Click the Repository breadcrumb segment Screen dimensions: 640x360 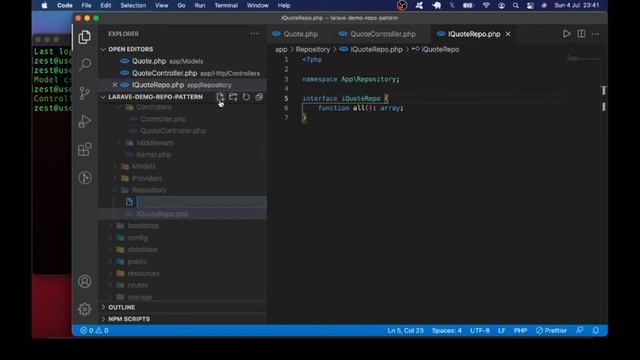pos(313,49)
